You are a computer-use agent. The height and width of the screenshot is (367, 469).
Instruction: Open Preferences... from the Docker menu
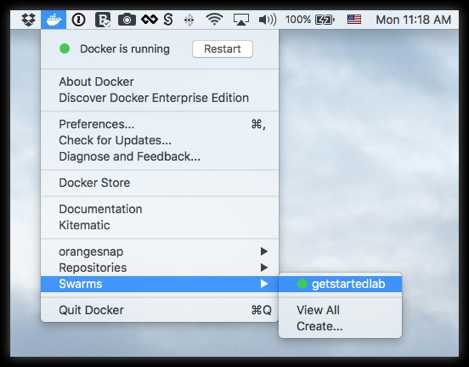pyautogui.click(x=160, y=124)
